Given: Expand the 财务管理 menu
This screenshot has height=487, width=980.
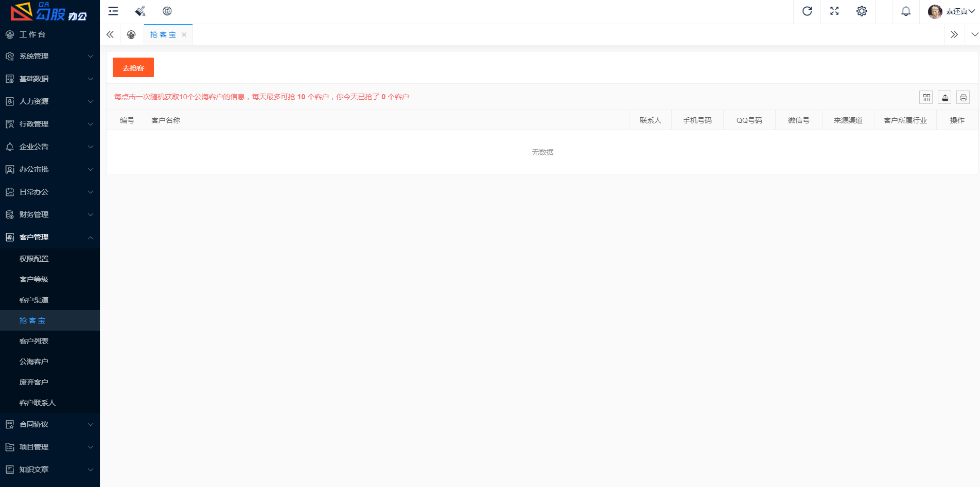Looking at the screenshot, I should click(50, 214).
